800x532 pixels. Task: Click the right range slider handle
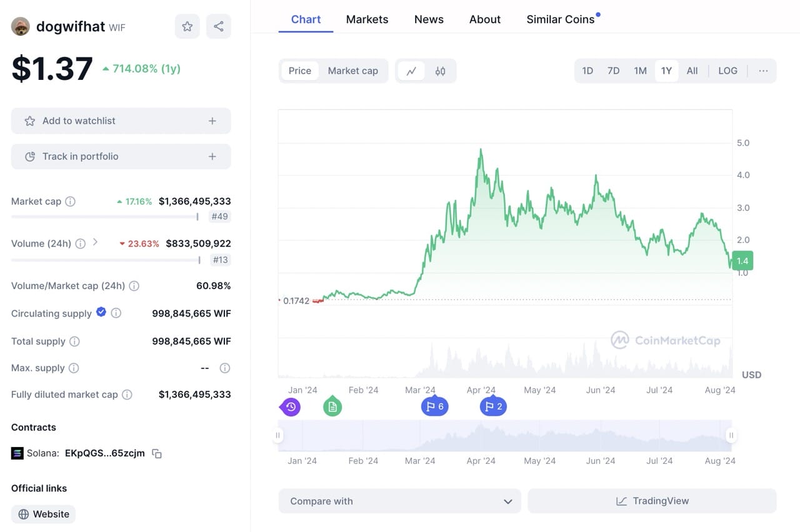point(731,435)
